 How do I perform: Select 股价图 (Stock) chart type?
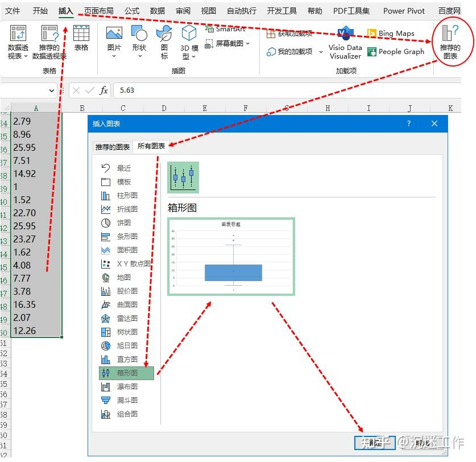127,291
